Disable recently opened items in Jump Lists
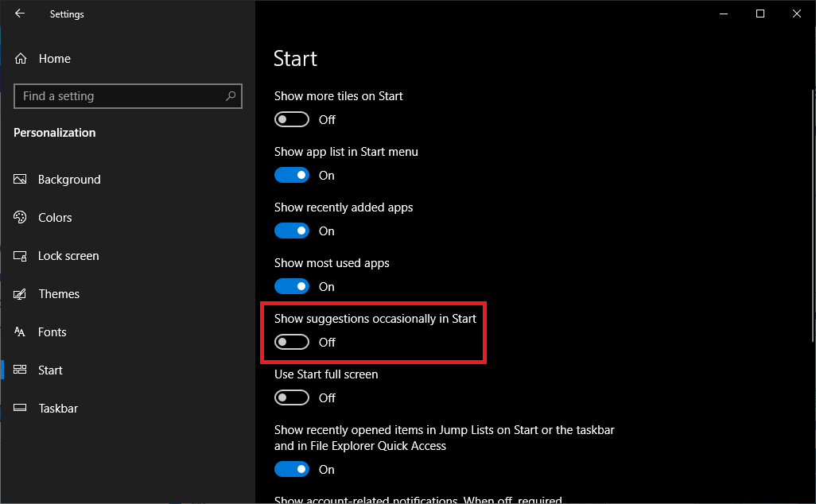This screenshot has width=816, height=504. pos(292,469)
